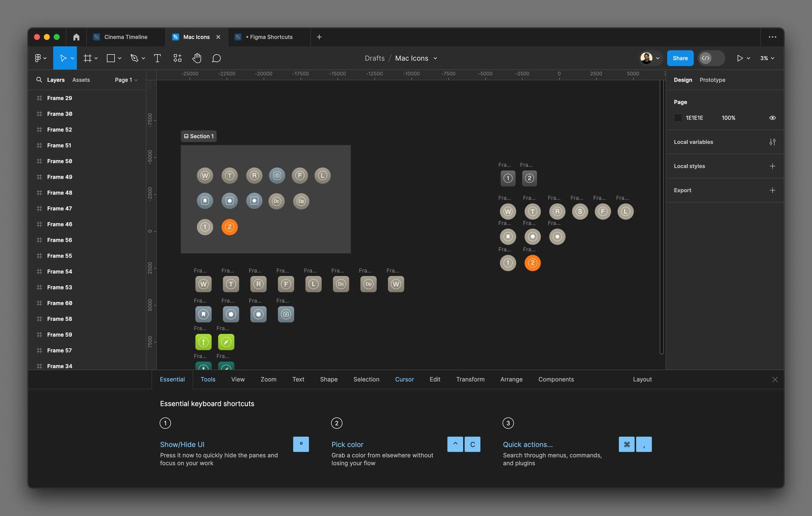812x516 pixels.
Task: Click the Drafts breadcrumb link
Action: click(375, 58)
